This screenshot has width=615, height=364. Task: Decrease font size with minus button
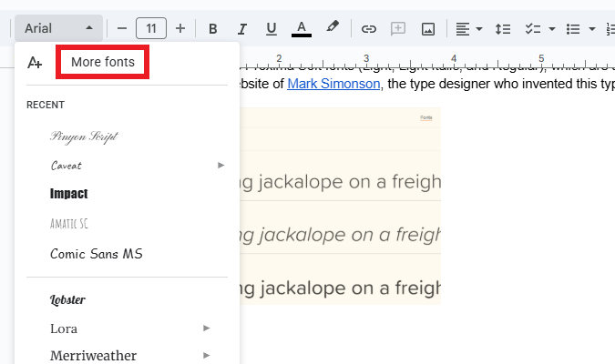click(121, 28)
